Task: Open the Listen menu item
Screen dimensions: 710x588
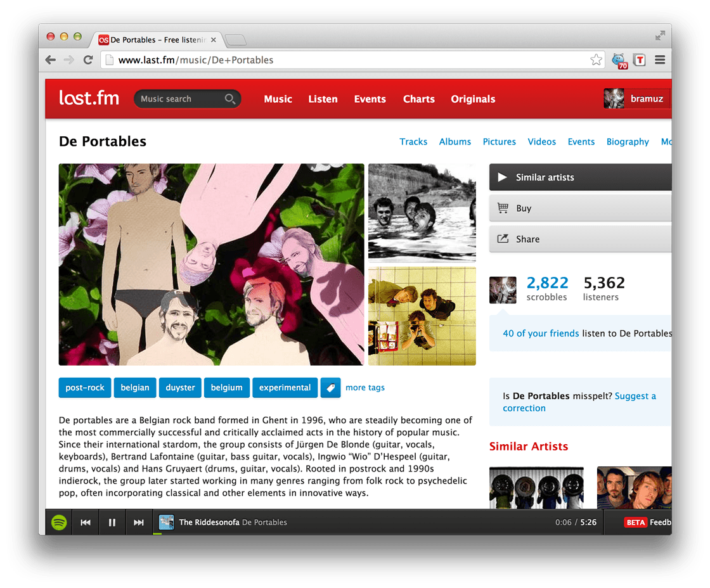Action: tap(323, 99)
